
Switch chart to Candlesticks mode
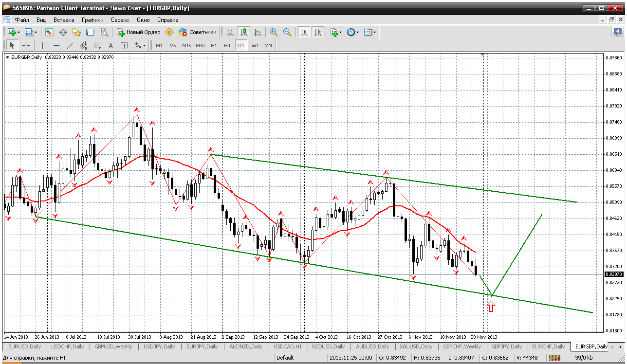243,32
